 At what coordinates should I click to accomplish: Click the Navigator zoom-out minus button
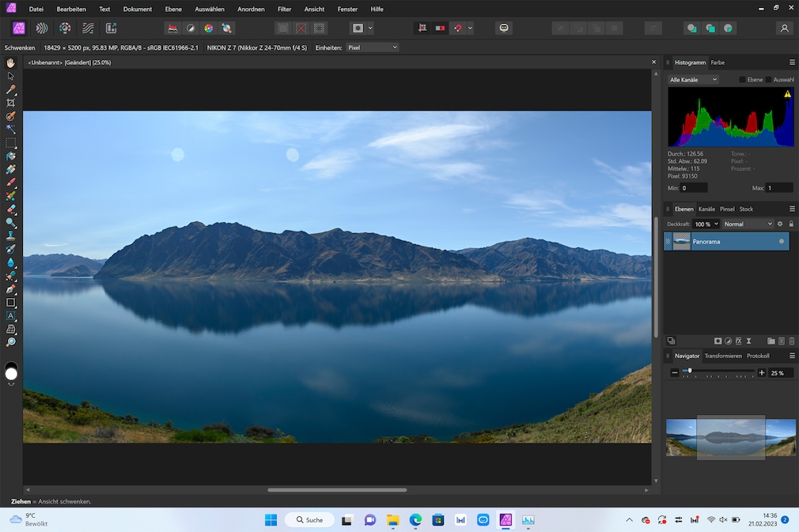pyautogui.click(x=675, y=372)
